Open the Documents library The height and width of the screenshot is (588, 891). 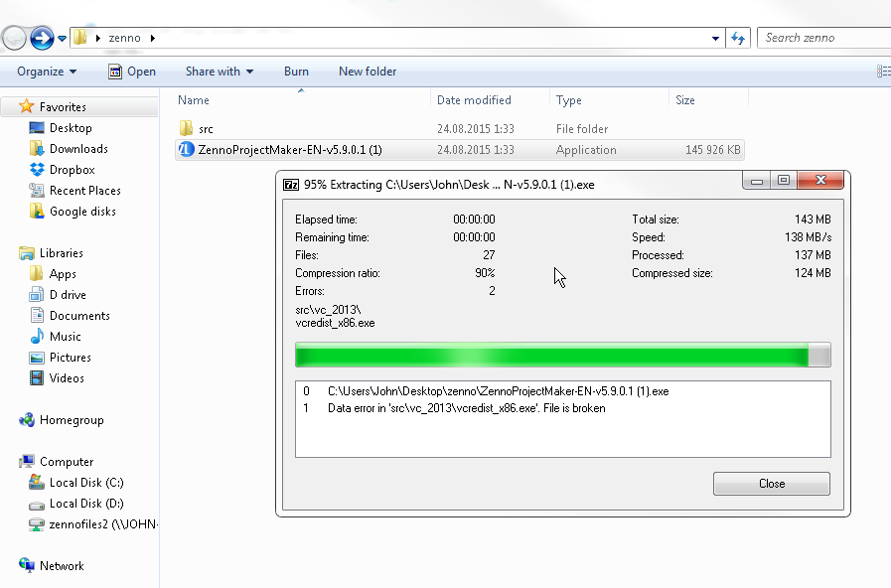(x=79, y=315)
